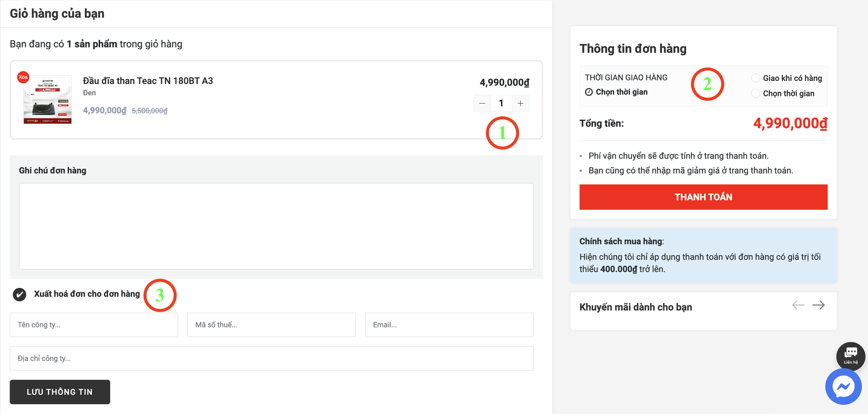Click the clock icon beside Chọn thời gian

tap(589, 92)
